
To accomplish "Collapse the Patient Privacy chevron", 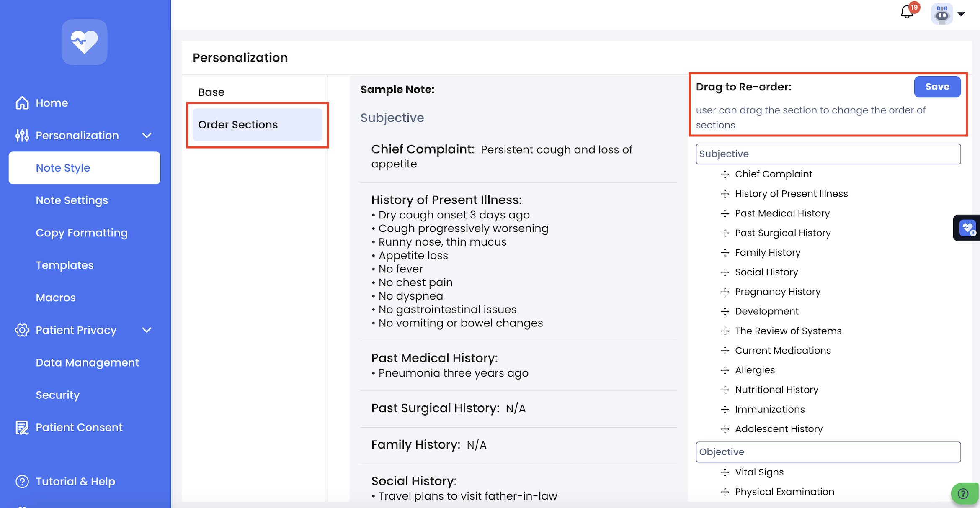I will point(147,330).
